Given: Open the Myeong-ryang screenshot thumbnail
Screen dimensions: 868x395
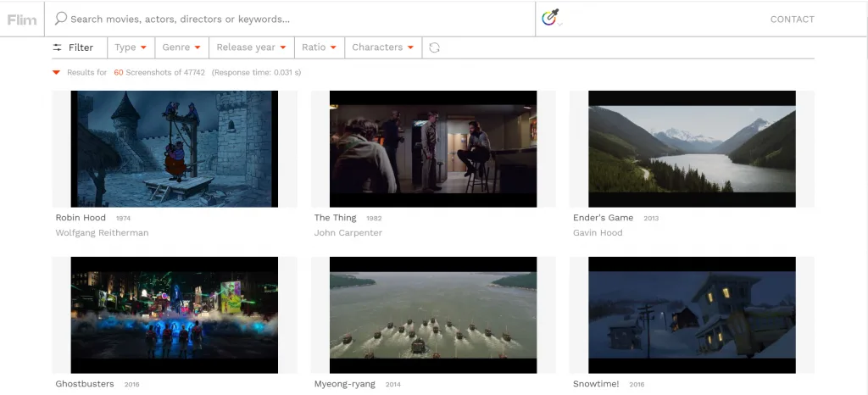Looking at the screenshot, I should (433, 314).
